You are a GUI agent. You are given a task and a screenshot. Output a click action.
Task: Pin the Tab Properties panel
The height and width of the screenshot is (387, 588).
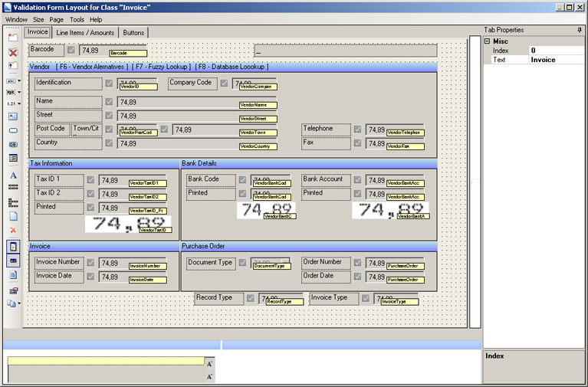pos(580,30)
